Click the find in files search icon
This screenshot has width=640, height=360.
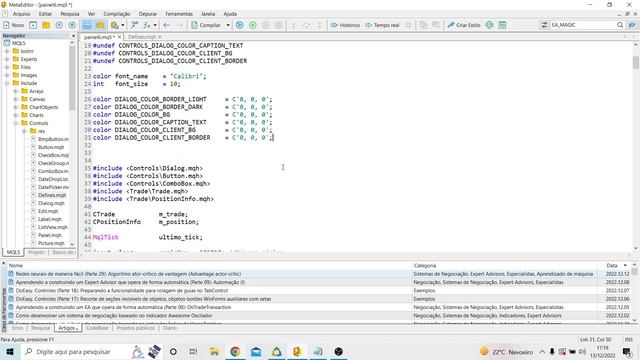point(115,25)
